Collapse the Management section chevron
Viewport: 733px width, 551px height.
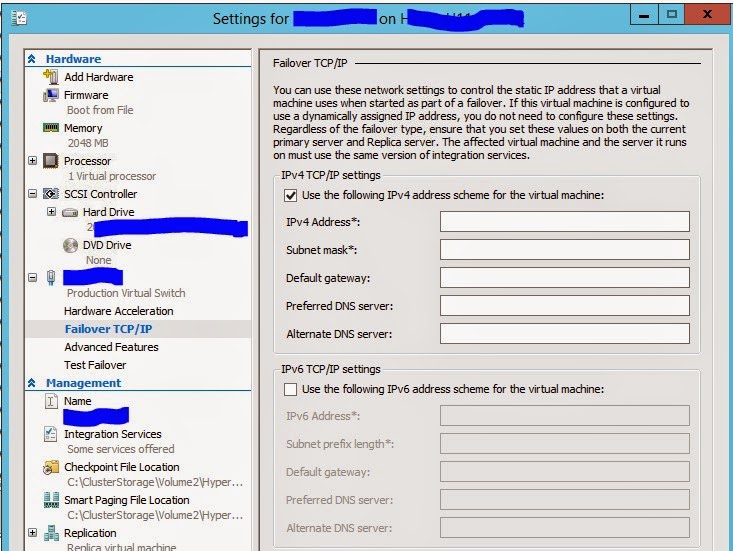pos(32,383)
